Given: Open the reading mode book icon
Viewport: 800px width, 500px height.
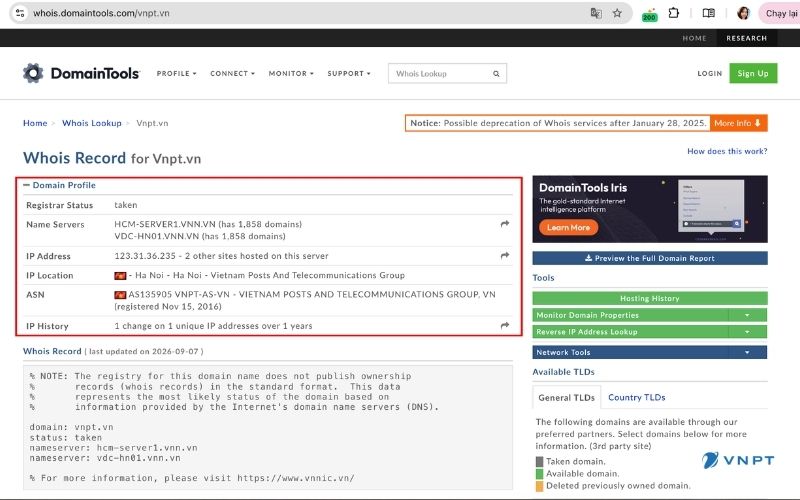Looking at the screenshot, I should pos(709,13).
